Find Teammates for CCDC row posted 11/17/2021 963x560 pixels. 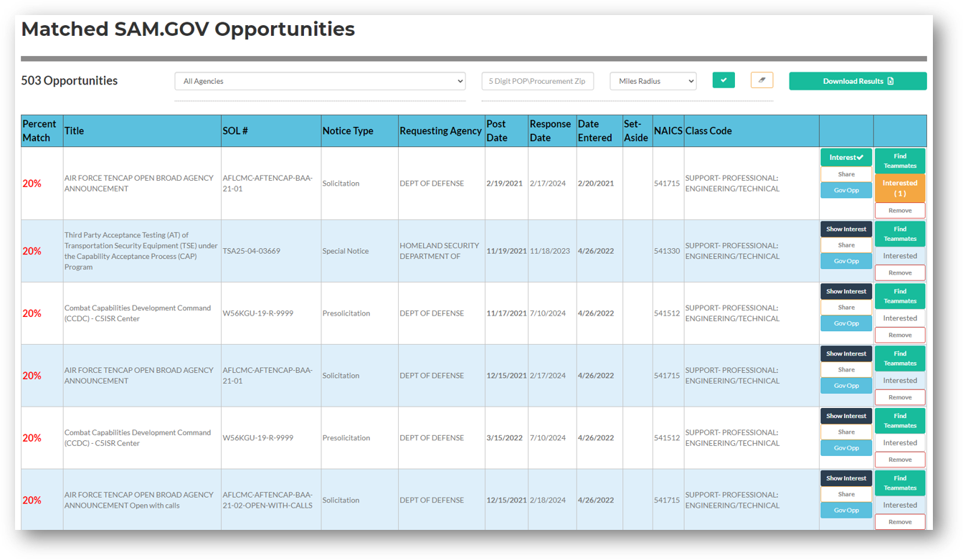pyautogui.click(x=900, y=296)
